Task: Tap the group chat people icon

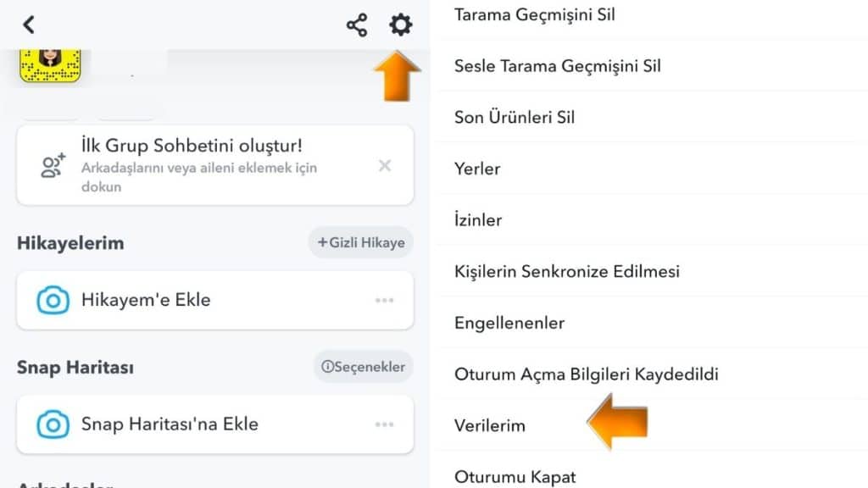Action: [53, 166]
